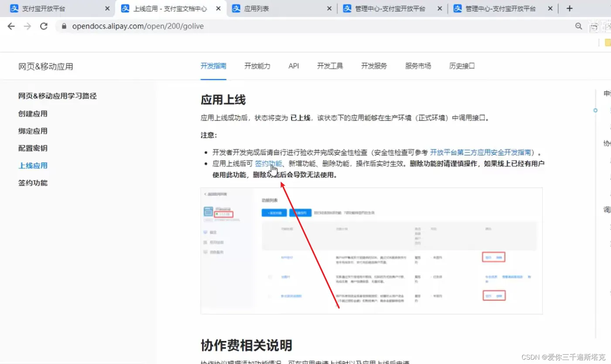Click the browser forward arrow
The height and width of the screenshot is (364, 611).
[27, 26]
